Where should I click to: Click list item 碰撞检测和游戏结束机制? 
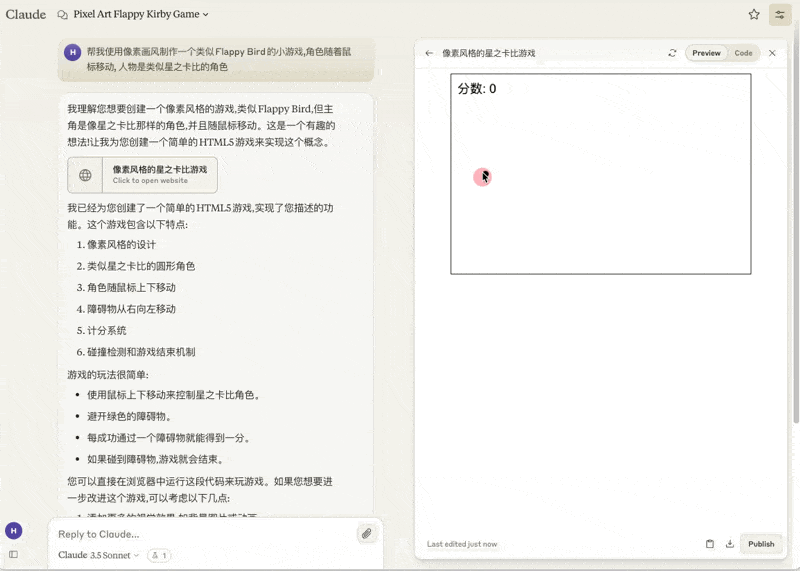click(x=141, y=352)
